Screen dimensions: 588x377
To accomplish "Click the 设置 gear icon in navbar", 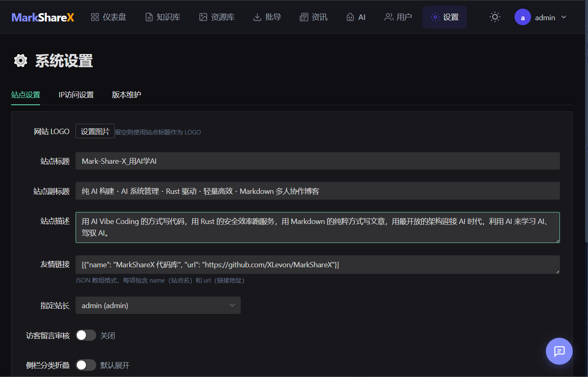I will pos(435,17).
